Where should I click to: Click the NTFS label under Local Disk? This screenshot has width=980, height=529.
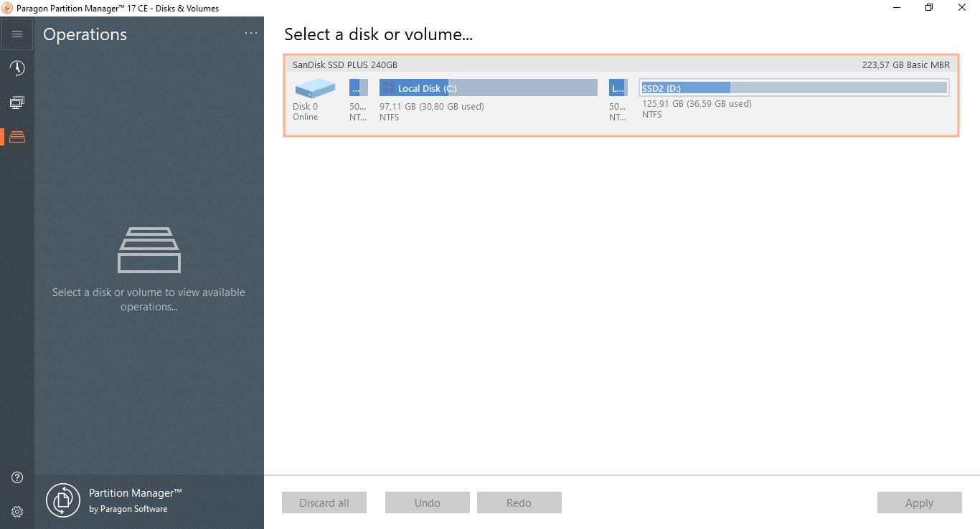pyautogui.click(x=389, y=117)
